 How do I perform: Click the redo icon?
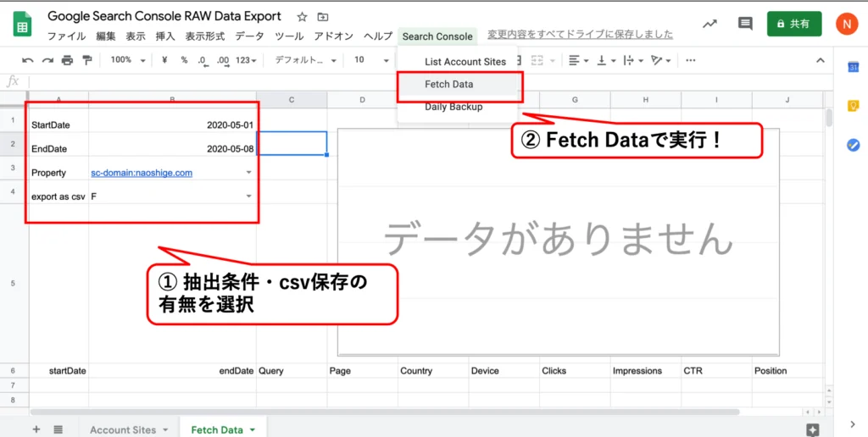pyautogui.click(x=48, y=60)
